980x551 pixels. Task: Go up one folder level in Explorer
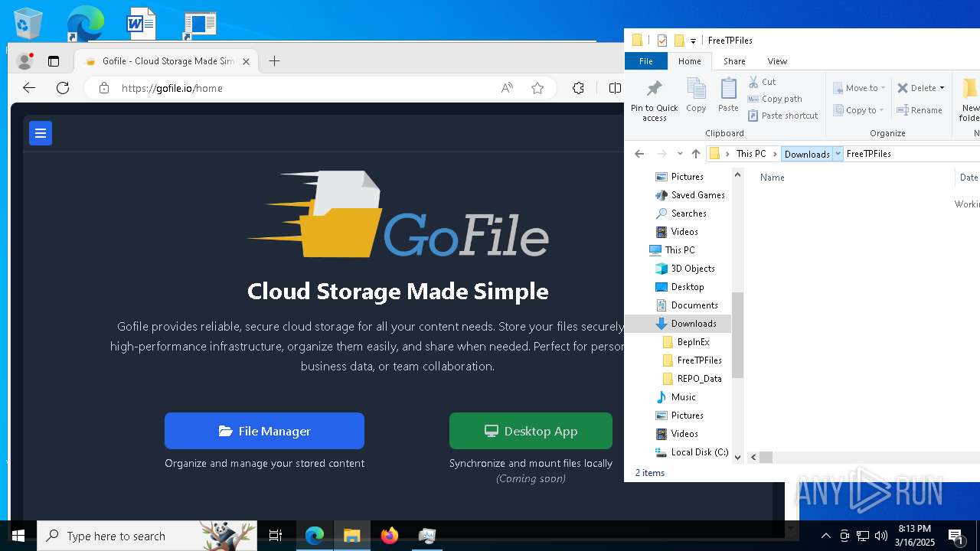[696, 154]
